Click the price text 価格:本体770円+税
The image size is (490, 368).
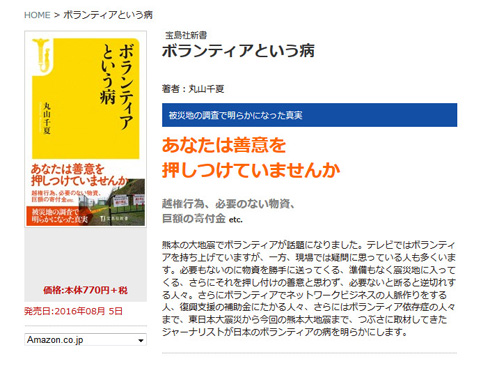(85, 290)
